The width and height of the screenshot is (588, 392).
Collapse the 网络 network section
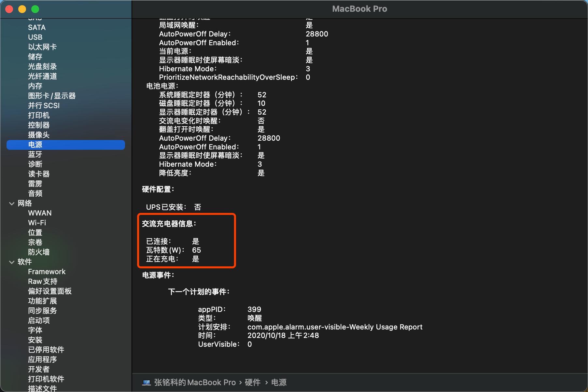pos(12,203)
